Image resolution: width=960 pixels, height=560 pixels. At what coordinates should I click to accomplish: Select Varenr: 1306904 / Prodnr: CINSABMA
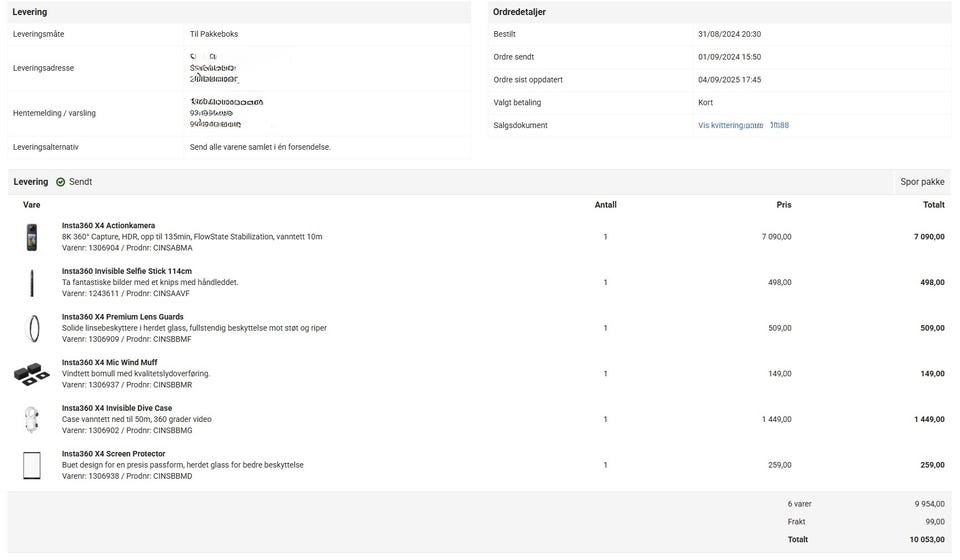click(127, 248)
